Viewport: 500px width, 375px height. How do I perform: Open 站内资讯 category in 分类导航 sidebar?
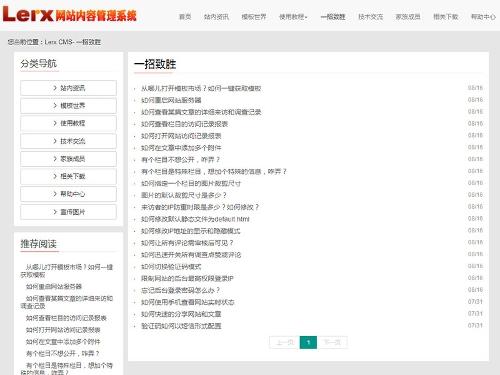click(68, 88)
